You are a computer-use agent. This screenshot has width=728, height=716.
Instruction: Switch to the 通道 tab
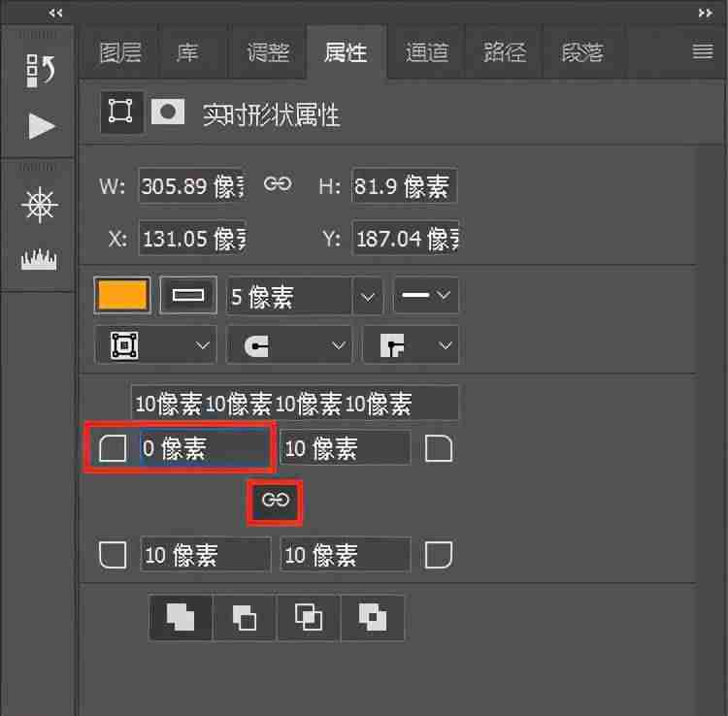coord(426,52)
